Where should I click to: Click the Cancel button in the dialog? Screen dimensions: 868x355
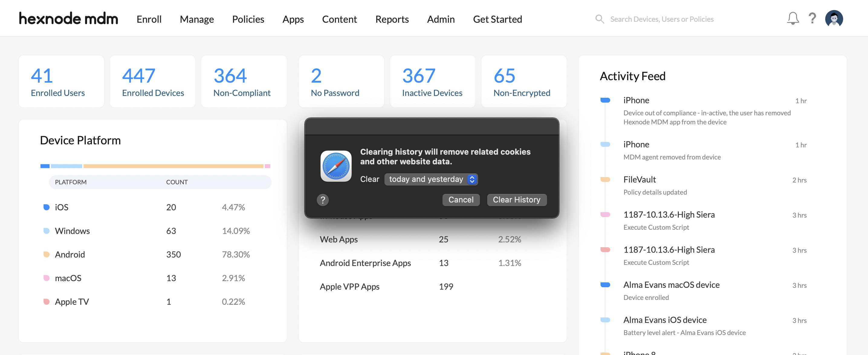(461, 200)
